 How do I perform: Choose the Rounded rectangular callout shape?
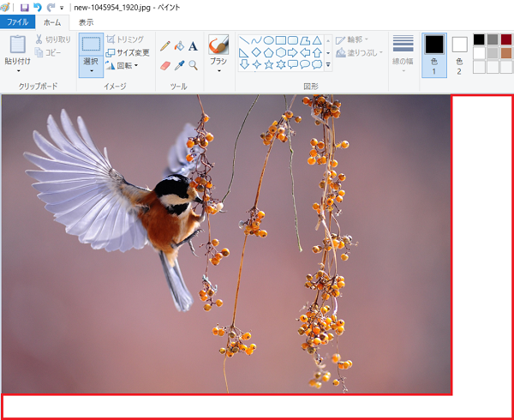coord(293,64)
